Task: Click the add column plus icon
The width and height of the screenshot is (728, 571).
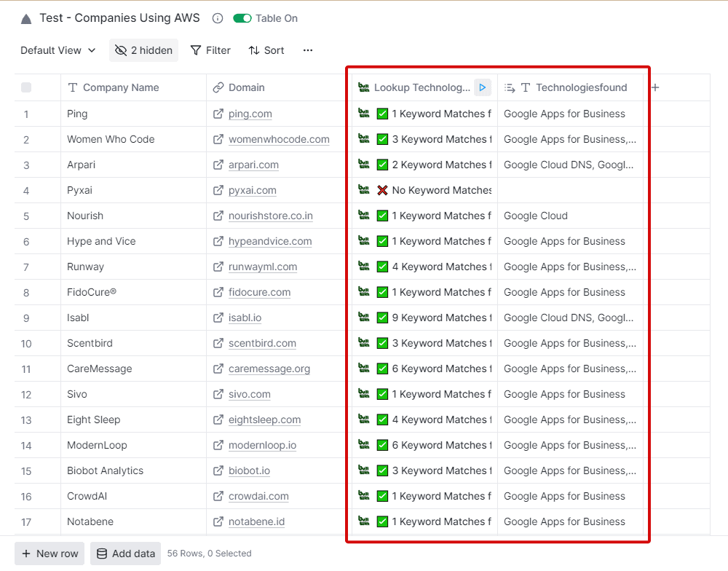Action: pyautogui.click(x=655, y=87)
